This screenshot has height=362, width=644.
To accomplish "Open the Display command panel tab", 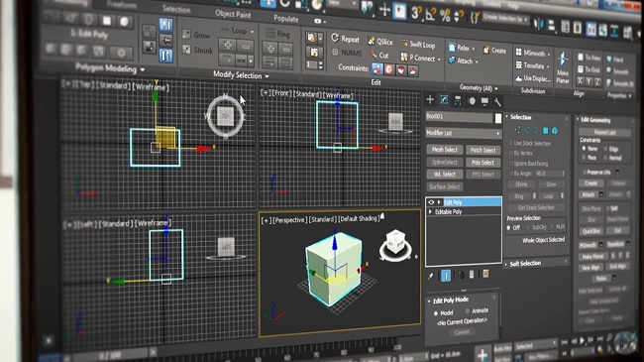I will [484, 101].
